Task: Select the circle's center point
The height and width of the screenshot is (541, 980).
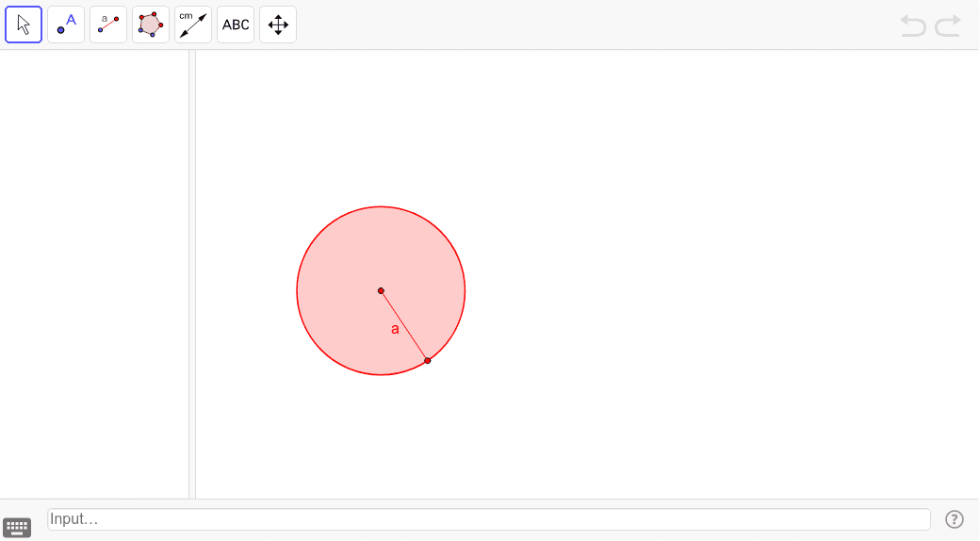Action: [382, 291]
